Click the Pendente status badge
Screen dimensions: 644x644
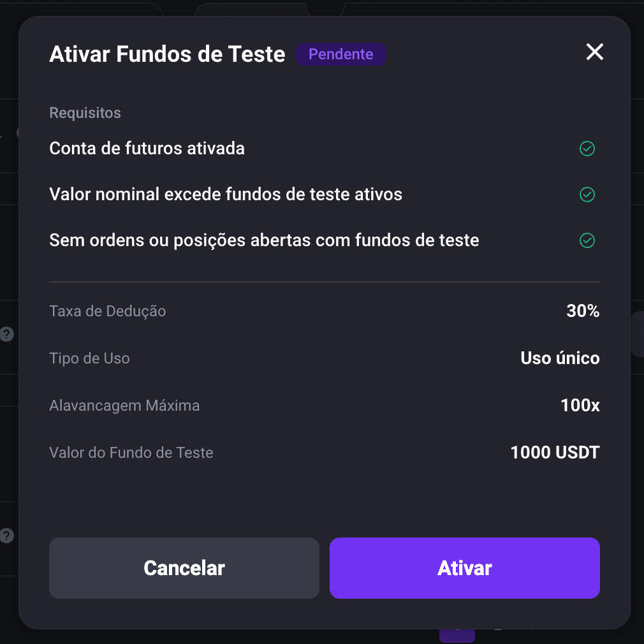(340, 54)
